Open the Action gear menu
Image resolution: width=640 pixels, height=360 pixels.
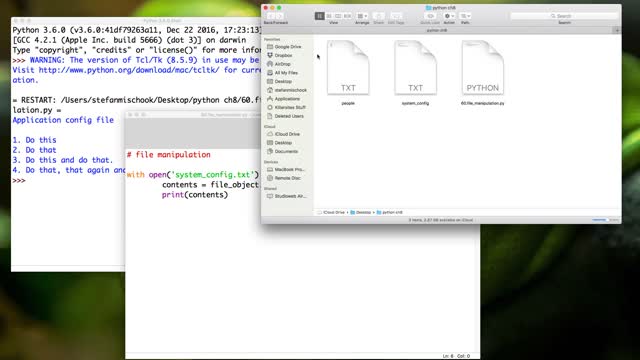[x=449, y=16]
